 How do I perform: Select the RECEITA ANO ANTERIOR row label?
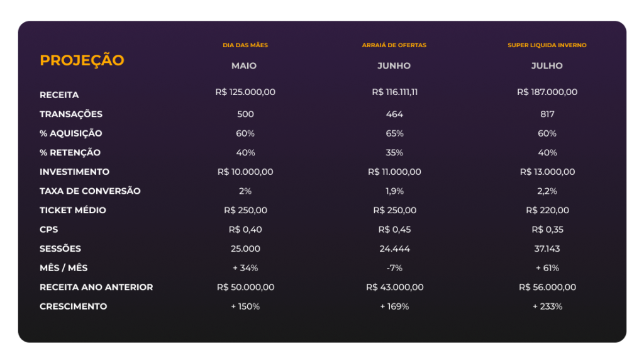click(96, 287)
